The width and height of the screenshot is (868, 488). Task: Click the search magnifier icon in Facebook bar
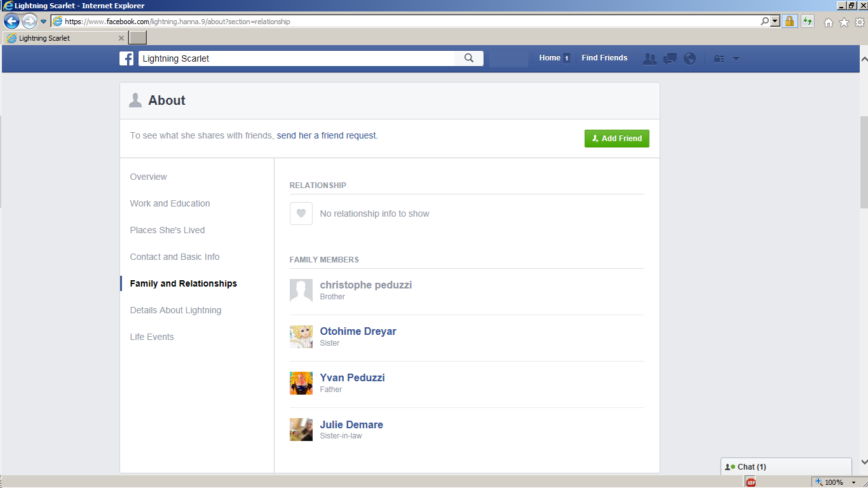pos(469,58)
